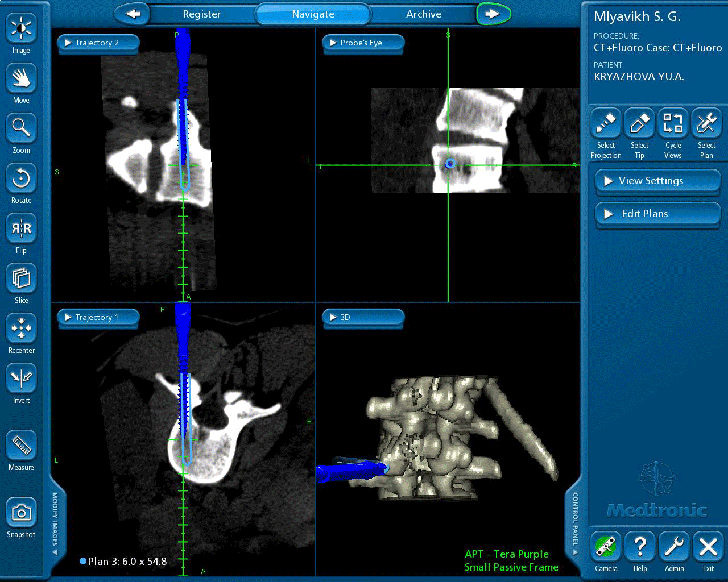Open Help question mark
This screenshot has height=582, width=728.
pyautogui.click(x=640, y=547)
